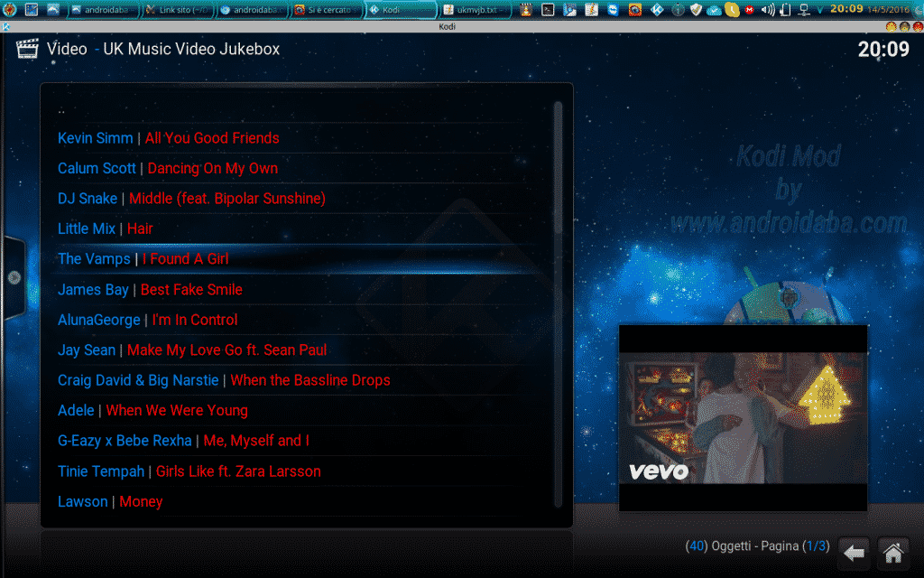Click the Video clapperboard icon

coord(27,49)
